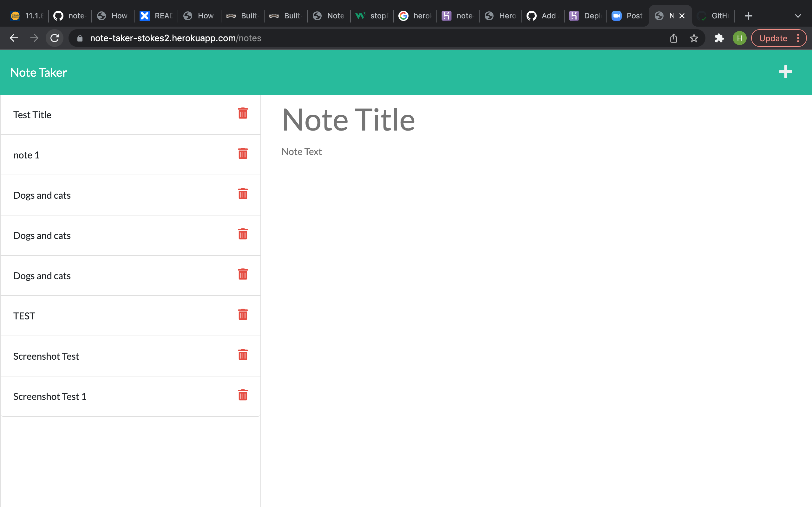Bookmark this page with the star icon
The image size is (812, 507).
pos(694,38)
